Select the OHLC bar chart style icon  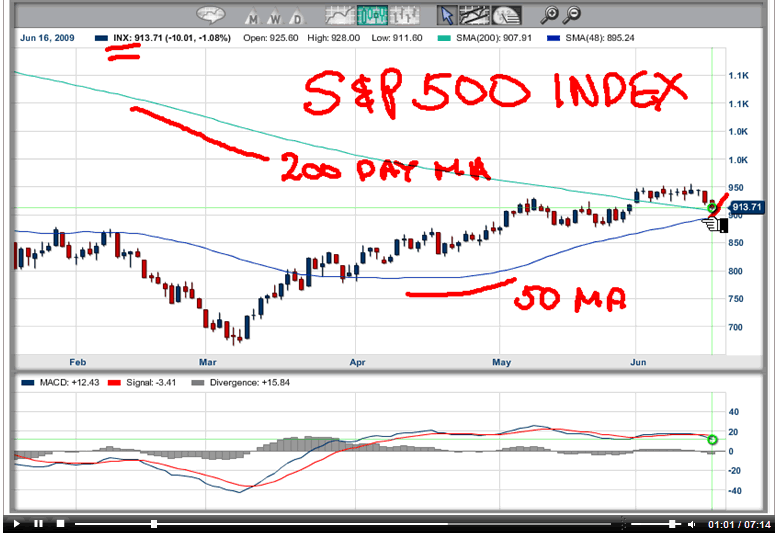click(404, 16)
